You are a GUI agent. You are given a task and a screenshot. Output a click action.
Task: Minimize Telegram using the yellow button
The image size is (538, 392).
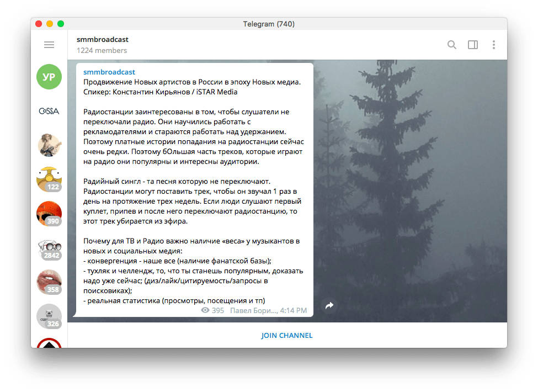point(50,24)
